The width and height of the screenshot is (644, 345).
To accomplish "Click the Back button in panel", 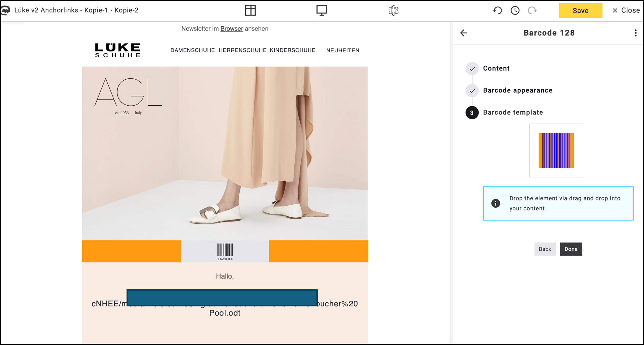I will (545, 249).
